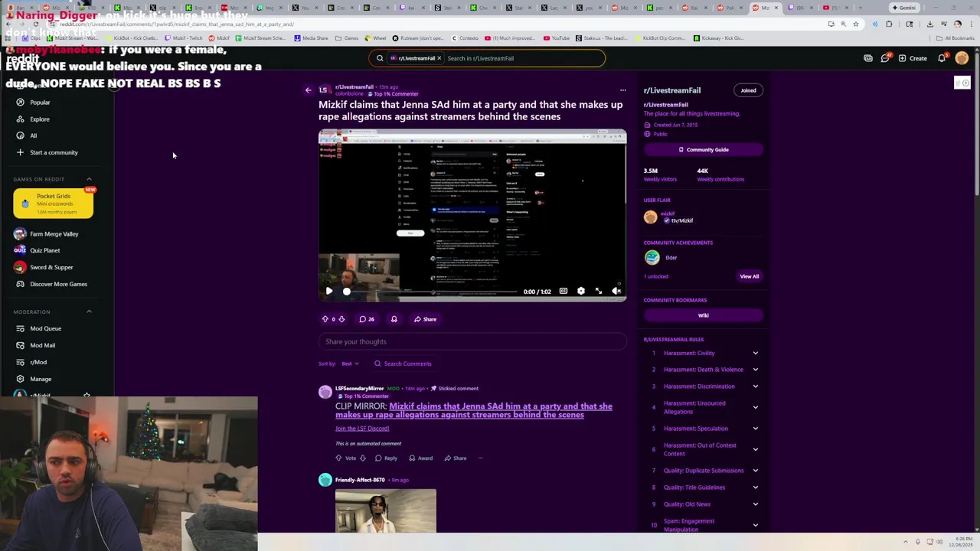Click the video progress scrubber handle
This screenshot has width=980, height=551.
(x=347, y=291)
